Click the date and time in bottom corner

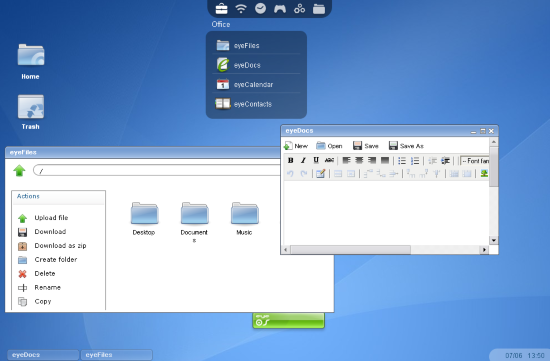click(x=524, y=356)
